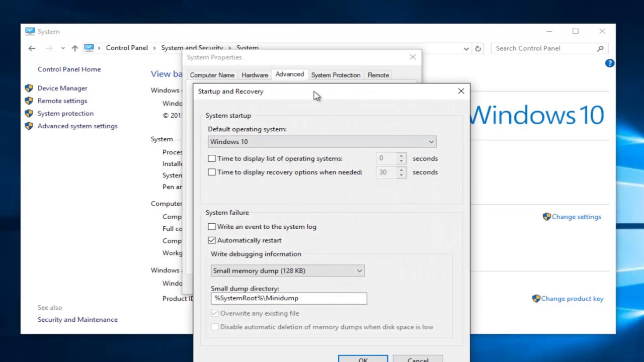Click Cancel in Startup and Recovery
The width and height of the screenshot is (644, 362).
click(x=418, y=358)
